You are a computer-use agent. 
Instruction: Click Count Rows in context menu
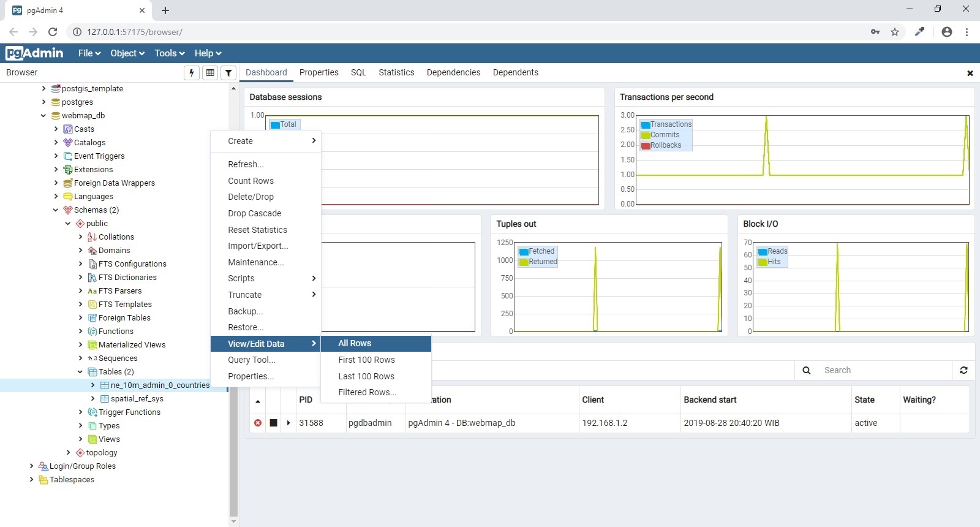click(265, 181)
